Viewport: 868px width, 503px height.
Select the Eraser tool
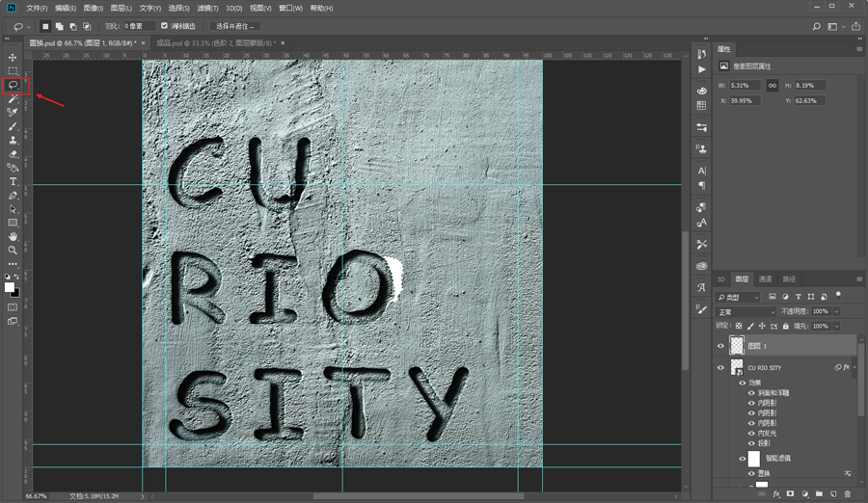coord(14,154)
